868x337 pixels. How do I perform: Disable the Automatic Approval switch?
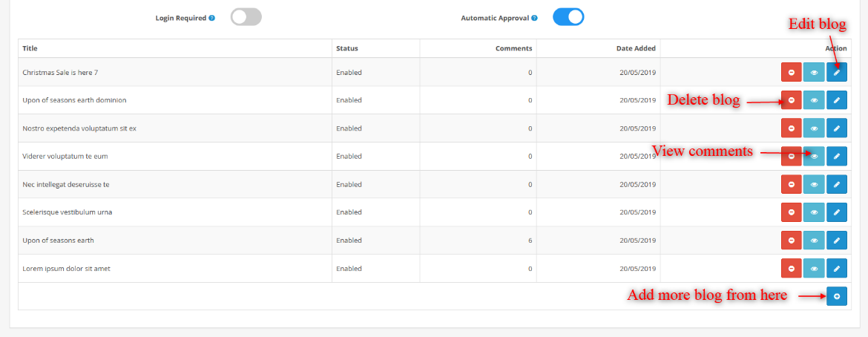click(568, 17)
